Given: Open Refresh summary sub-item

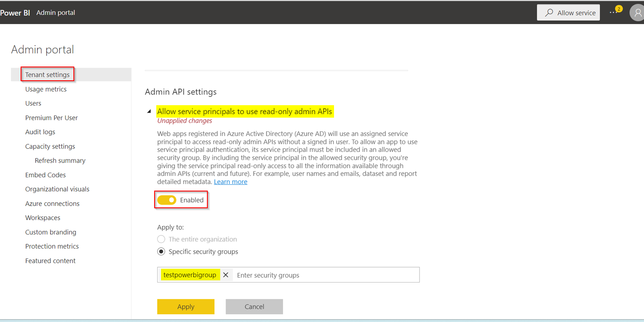Looking at the screenshot, I should tap(60, 161).
